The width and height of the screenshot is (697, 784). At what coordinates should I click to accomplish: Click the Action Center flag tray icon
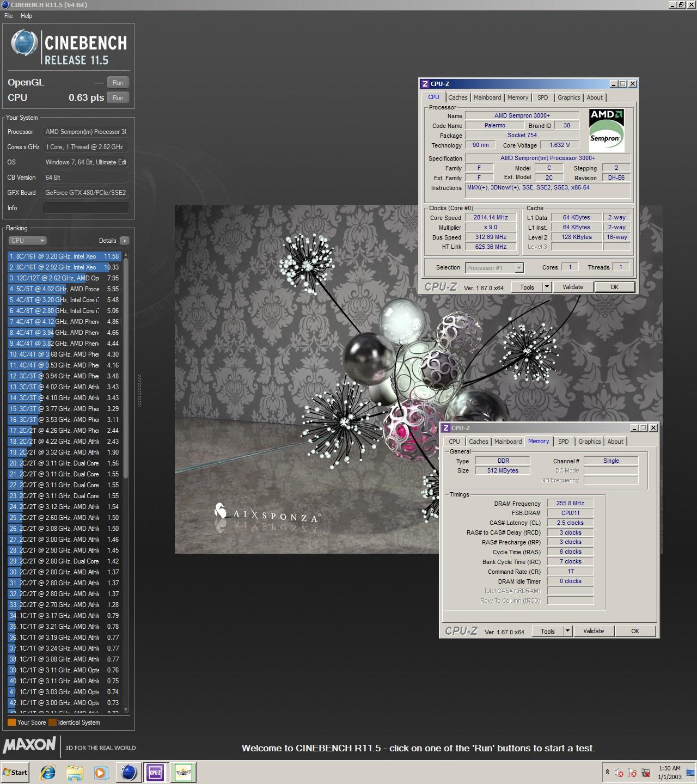(632, 773)
